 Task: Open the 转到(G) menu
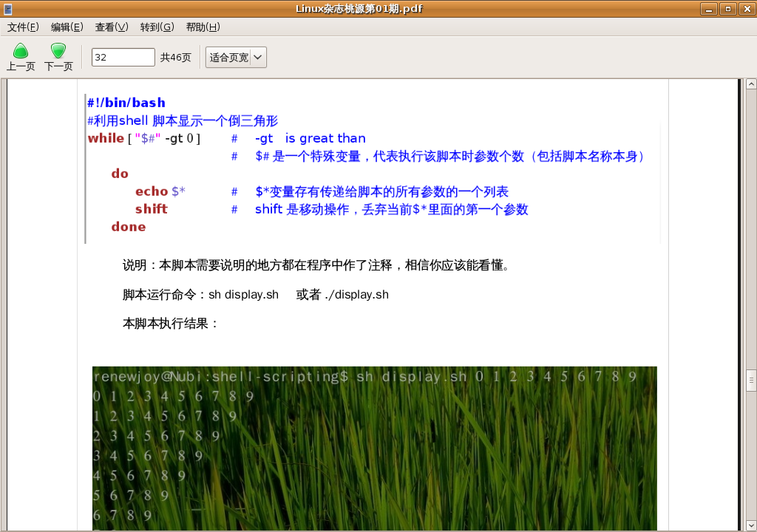[157, 27]
